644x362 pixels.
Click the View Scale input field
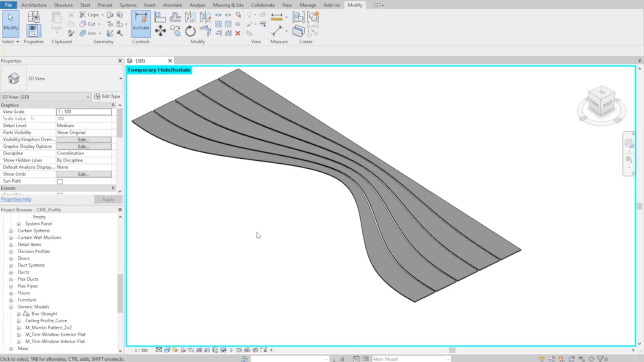point(84,112)
